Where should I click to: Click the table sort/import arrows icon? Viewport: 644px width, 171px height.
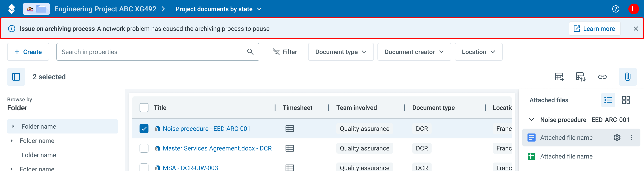click(581, 77)
